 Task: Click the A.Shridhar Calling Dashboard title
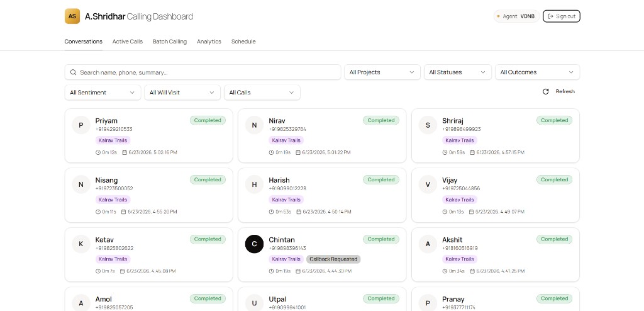point(139,16)
